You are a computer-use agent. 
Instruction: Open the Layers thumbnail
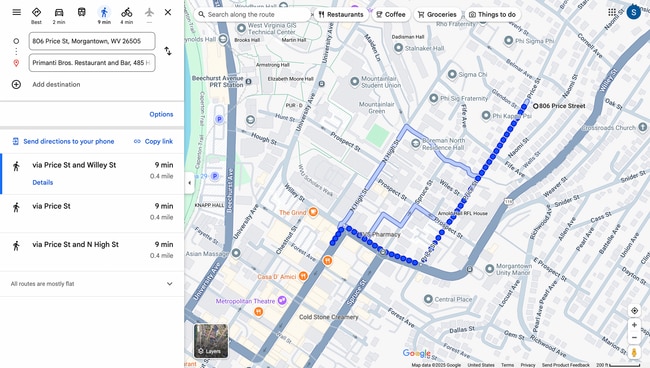[211, 341]
